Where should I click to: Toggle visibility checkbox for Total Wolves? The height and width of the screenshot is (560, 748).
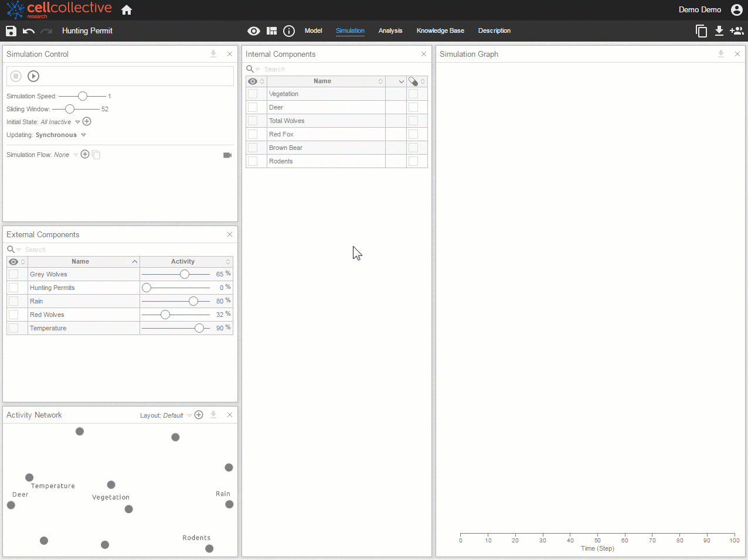[x=253, y=121]
